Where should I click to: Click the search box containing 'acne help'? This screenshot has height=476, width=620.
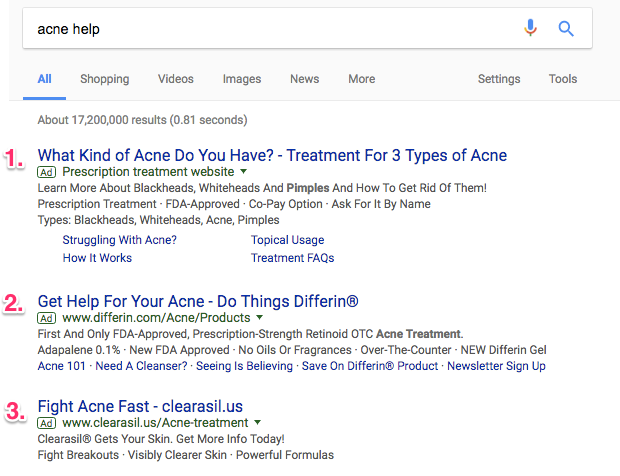(307, 28)
